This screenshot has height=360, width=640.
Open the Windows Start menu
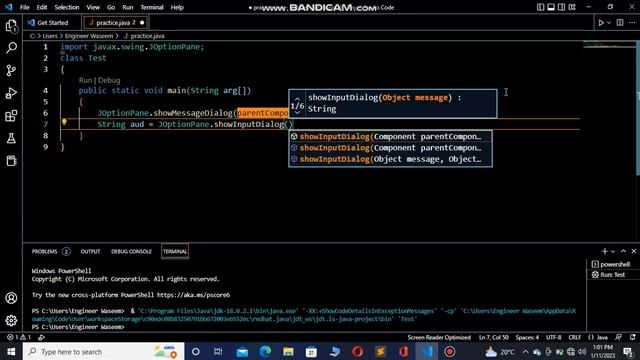(11, 351)
